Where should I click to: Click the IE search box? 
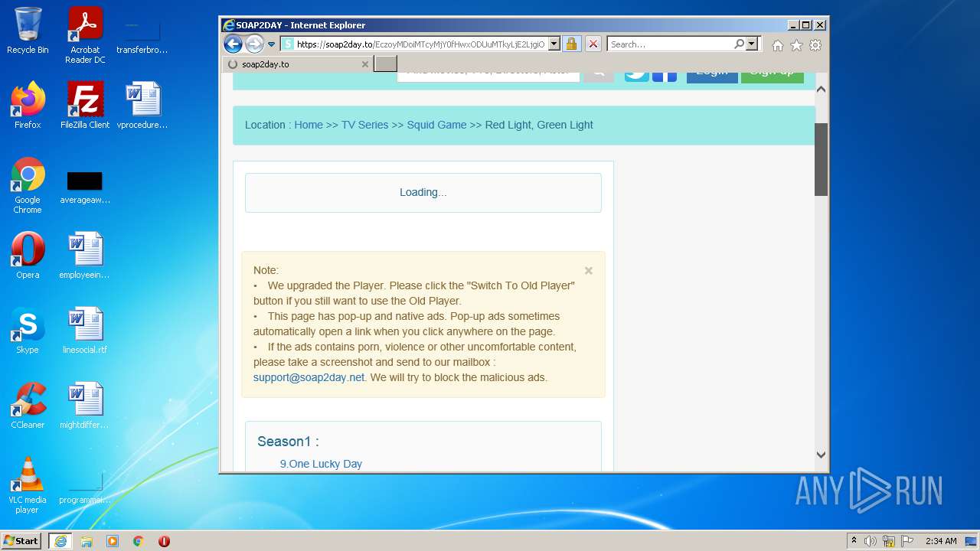tap(671, 44)
